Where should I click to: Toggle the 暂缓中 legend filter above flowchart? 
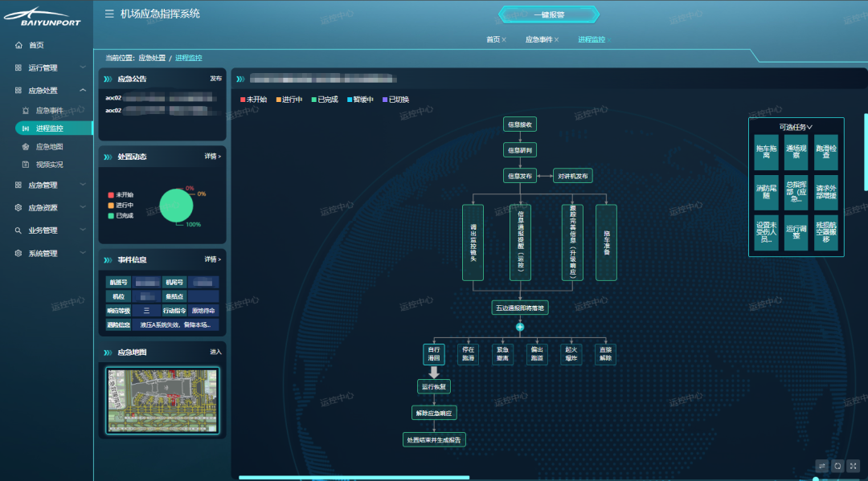click(360, 100)
